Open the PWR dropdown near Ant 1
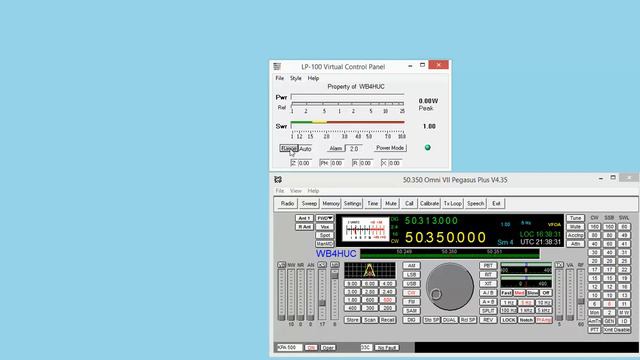Image resolution: width=640 pixels, height=360 pixels. [324, 218]
